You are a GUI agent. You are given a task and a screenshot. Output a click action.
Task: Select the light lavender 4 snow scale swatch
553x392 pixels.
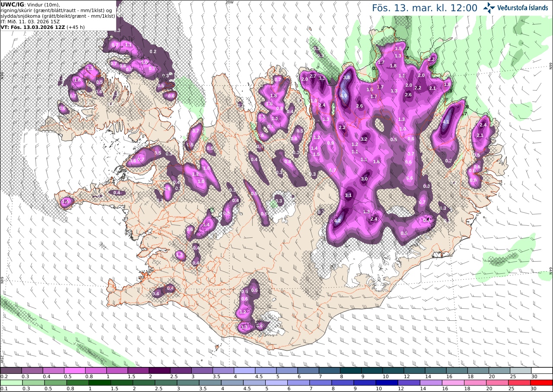(245, 370)
